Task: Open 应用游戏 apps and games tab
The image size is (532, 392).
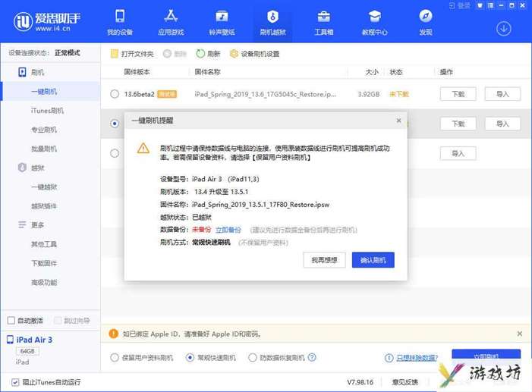Action: coord(171,23)
